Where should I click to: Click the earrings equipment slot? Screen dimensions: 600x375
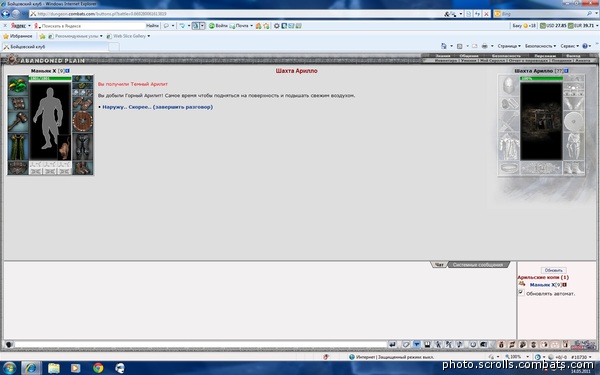[x=82, y=79]
